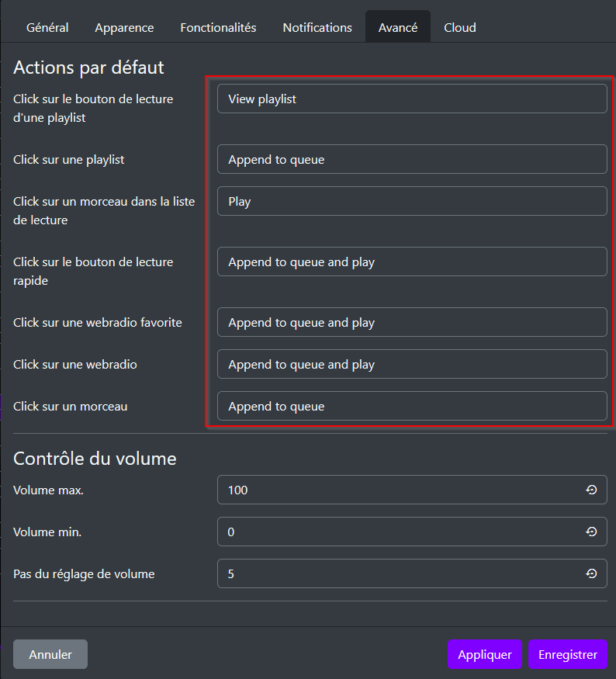Switch to the Apparence tab
This screenshot has width=616, height=679.
tap(124, 27)
